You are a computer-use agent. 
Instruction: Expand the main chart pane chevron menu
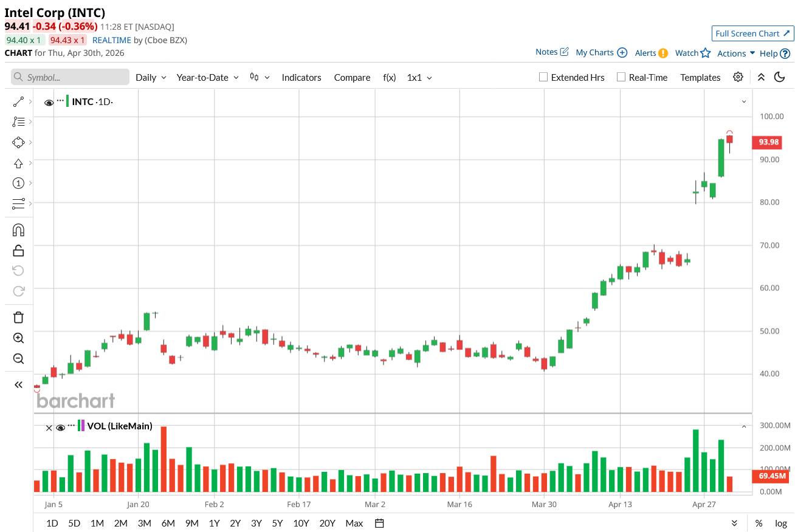(744, 101)
